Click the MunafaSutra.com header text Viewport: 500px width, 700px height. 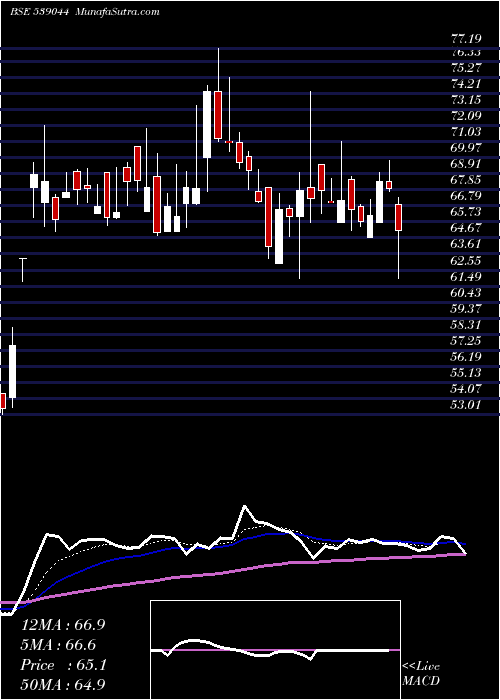coord(118,12)
